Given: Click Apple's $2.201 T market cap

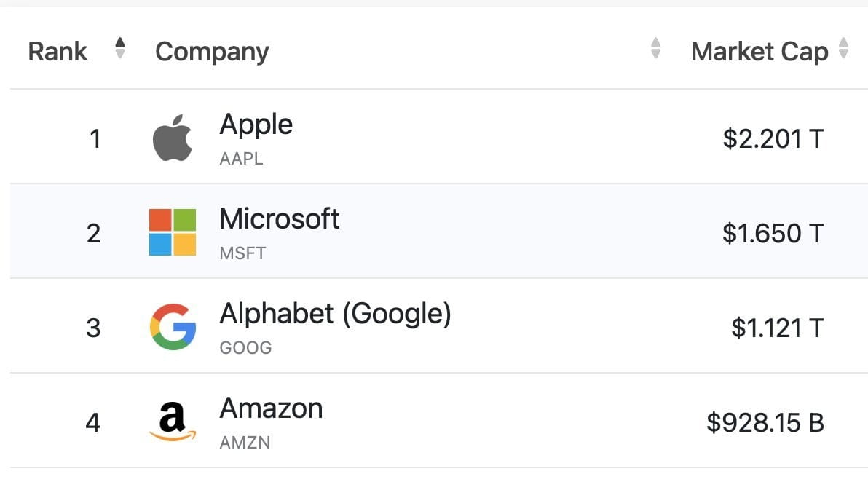Looking at the screenshot, I should coord(773,138).
